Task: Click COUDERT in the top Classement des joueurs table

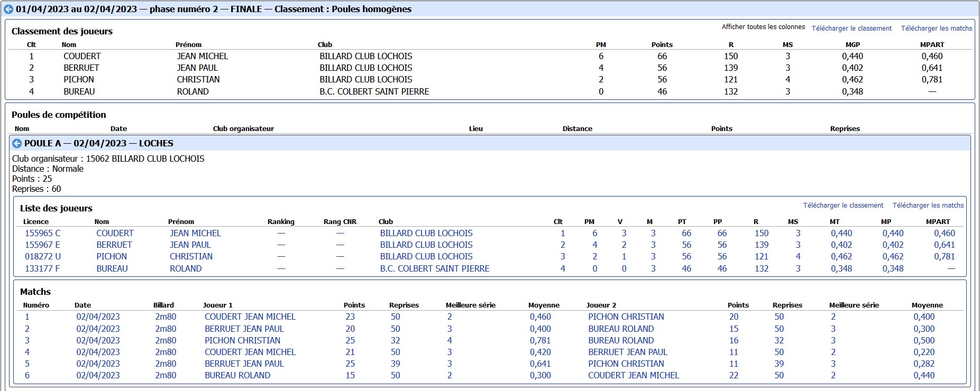Action: click(x=82, y=56)
